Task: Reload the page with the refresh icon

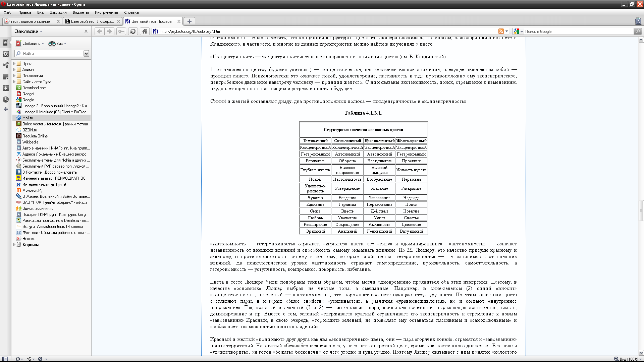Action: (x=133, y=31)
